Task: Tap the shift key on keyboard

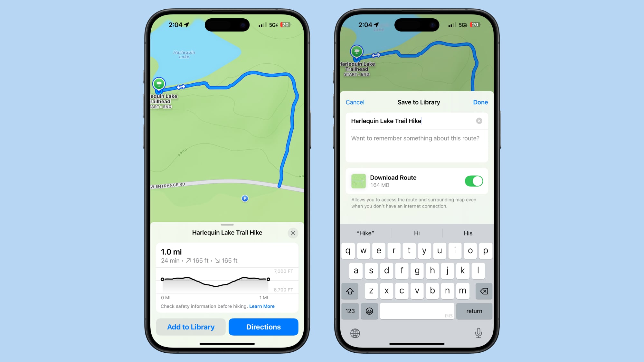Action: click(351, 291)
